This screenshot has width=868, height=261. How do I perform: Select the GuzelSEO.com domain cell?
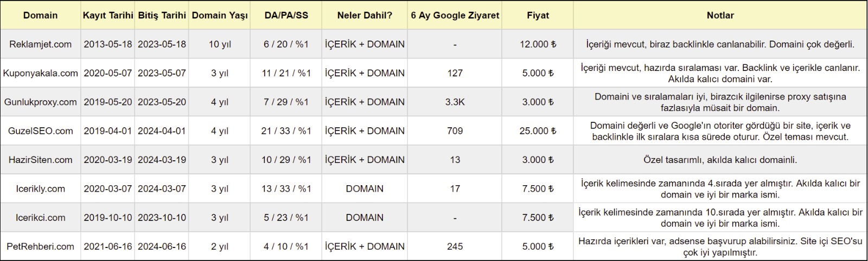click(x=40, y=130)
